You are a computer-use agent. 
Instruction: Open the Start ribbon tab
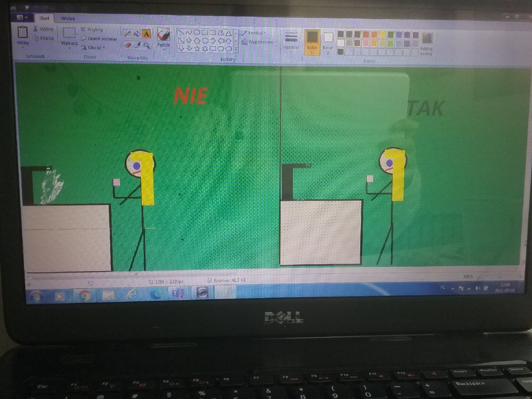[x=44, y=18]
